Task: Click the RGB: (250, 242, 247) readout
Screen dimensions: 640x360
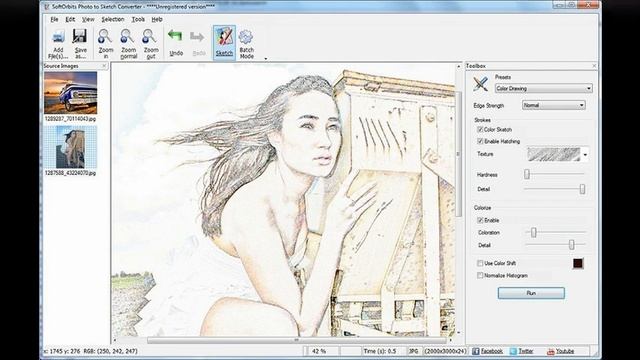Action: pos(110,351)
